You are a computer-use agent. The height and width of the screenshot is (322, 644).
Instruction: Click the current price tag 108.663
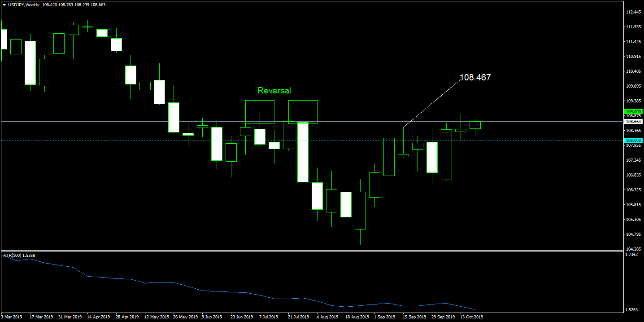click(633, 121)
